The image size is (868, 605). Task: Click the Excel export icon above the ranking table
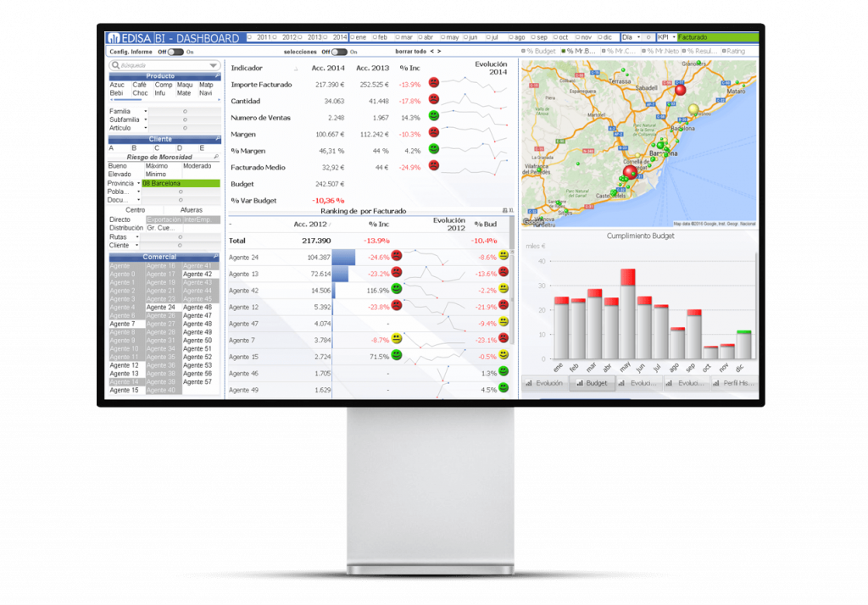[x=510, y=209]
